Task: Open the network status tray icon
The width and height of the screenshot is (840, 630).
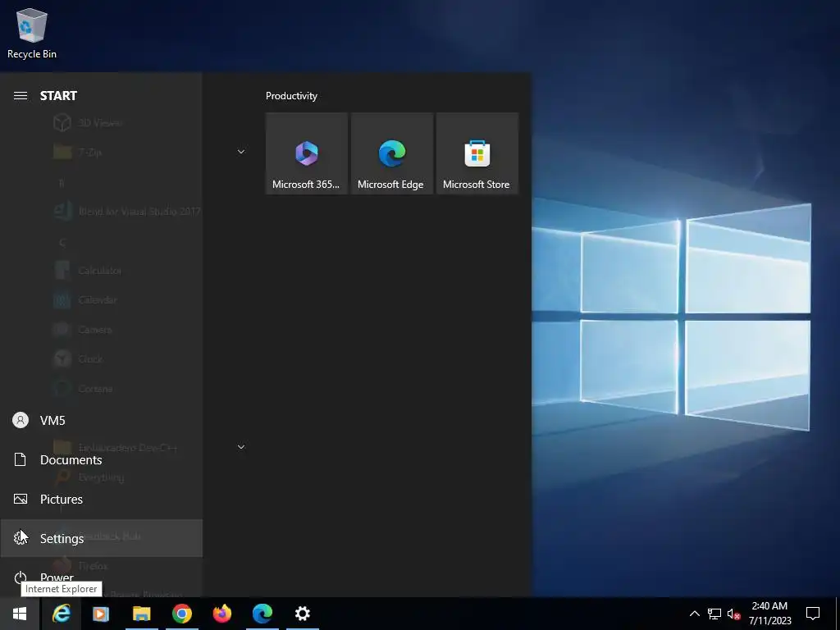Action: pos(714,614)
